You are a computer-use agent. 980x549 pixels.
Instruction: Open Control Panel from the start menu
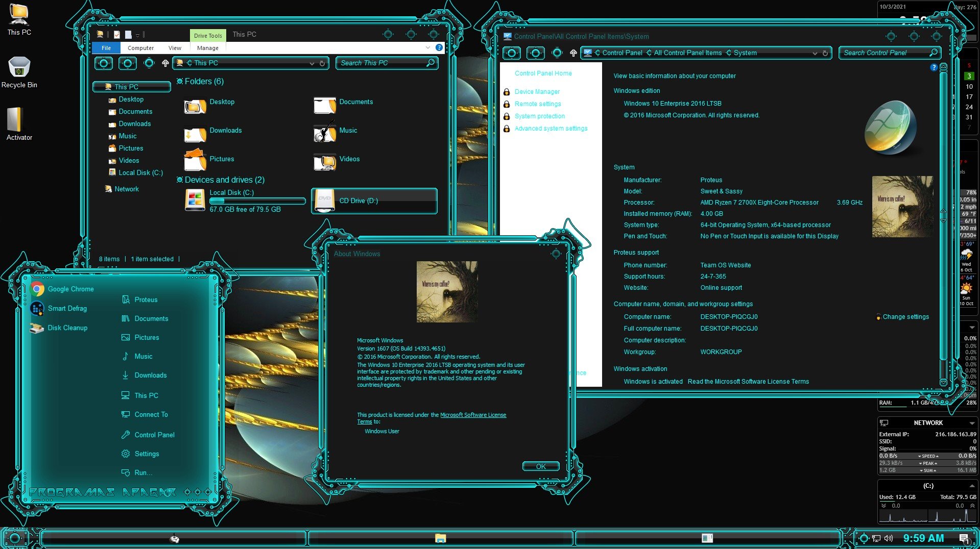coord(148,435)
